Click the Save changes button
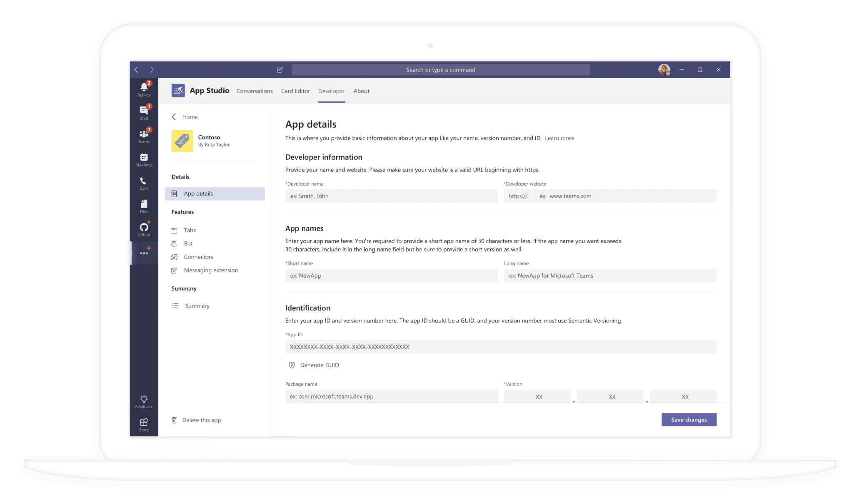The height and width of the screenshot is (504, 859). [689, 420]
